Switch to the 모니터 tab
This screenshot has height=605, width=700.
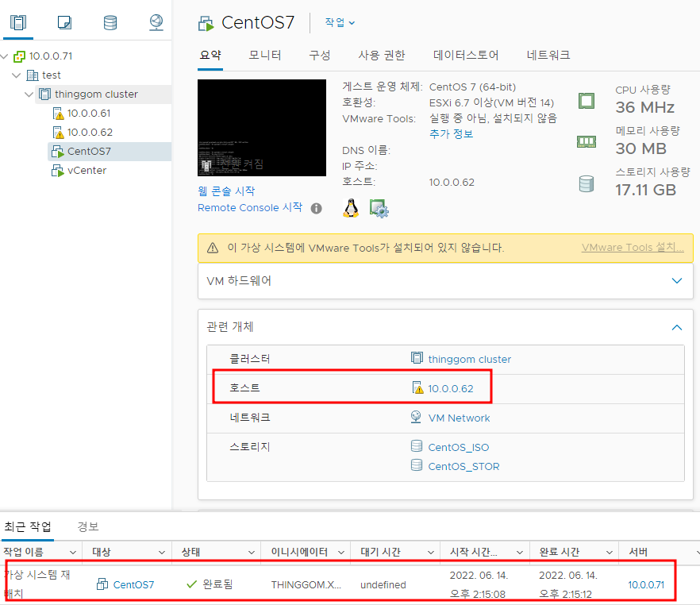[265, 55]
